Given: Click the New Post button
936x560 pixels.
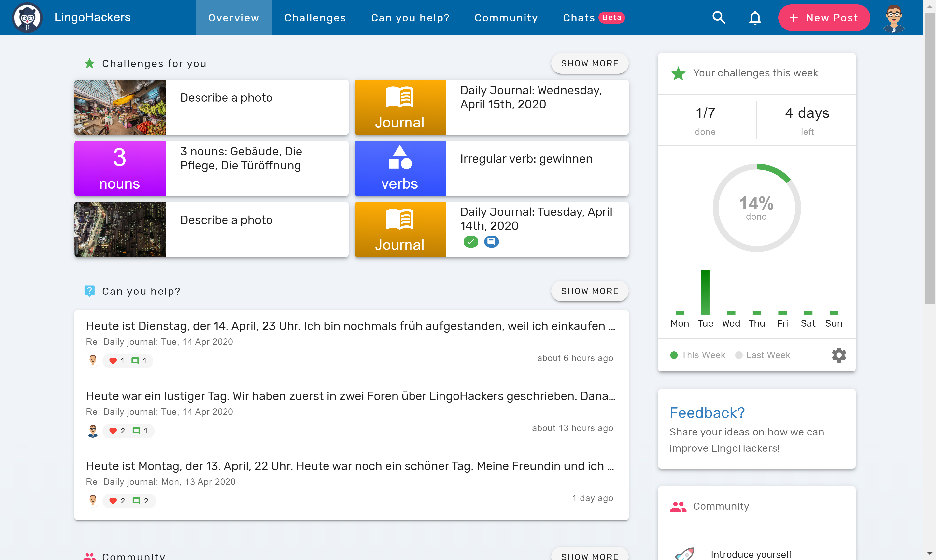Looking at the screenshot, I should (824, 17).
